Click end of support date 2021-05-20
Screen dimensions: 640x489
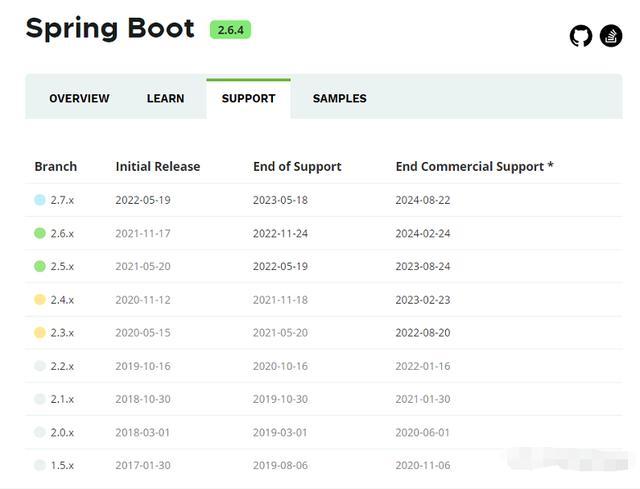tap(280, 333)
